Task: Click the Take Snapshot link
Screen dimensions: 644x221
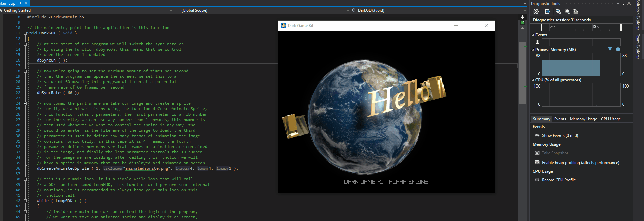Action: point(555,153)
